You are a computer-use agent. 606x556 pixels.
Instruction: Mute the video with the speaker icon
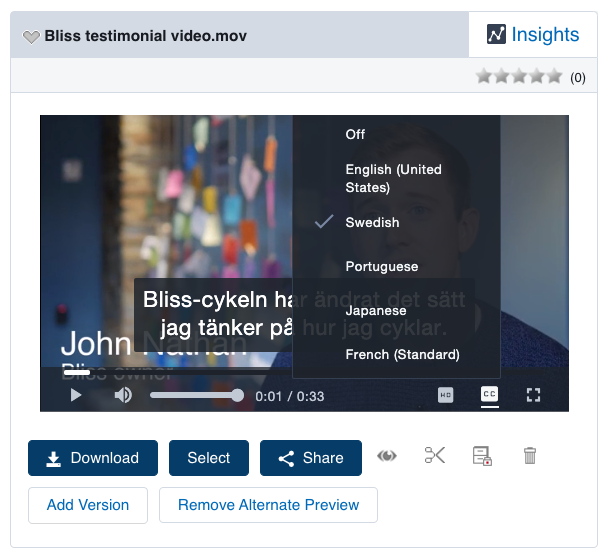pyautogui.click(x=123, y=395)
